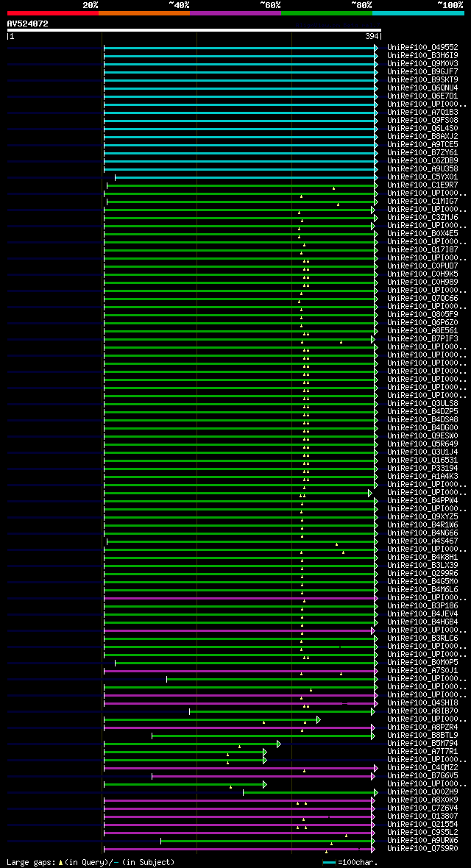Click on UniRef100_B3RLC6
Viewport: 471px width, 868px height.
click(422, 638)
